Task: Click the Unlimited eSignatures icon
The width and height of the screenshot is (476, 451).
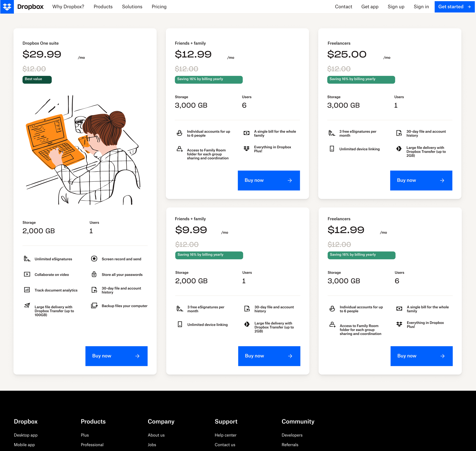Action: 27,259
